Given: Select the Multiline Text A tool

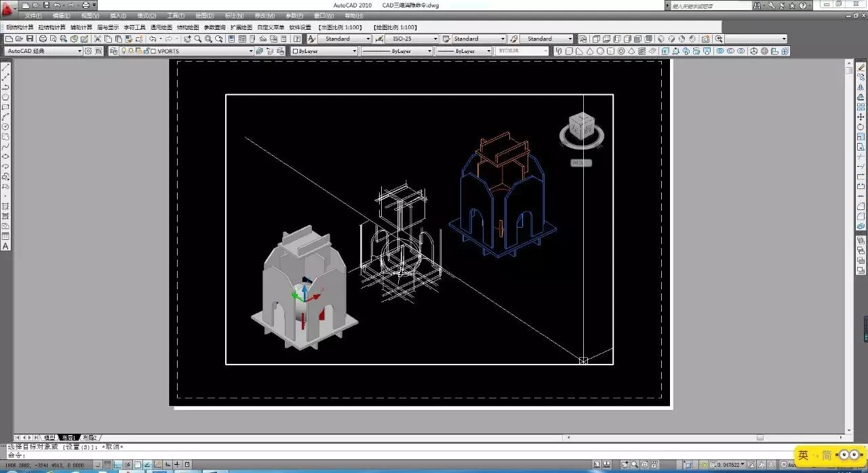Looking at the screenshot, I should click(x=5, y=246).
